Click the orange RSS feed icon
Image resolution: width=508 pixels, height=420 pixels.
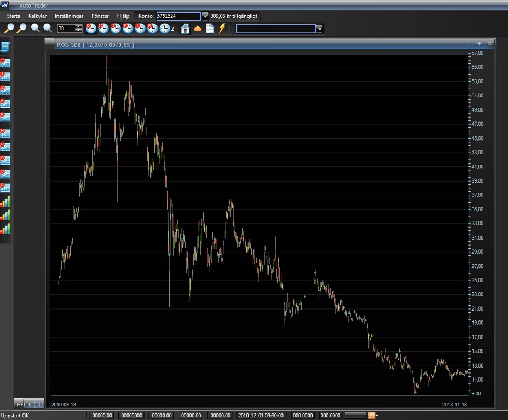pyautogui.click(x=372, y=416)
